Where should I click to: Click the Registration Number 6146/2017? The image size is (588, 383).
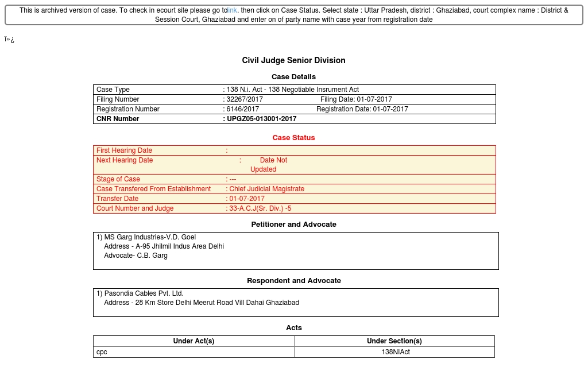[x=243, y=109]
